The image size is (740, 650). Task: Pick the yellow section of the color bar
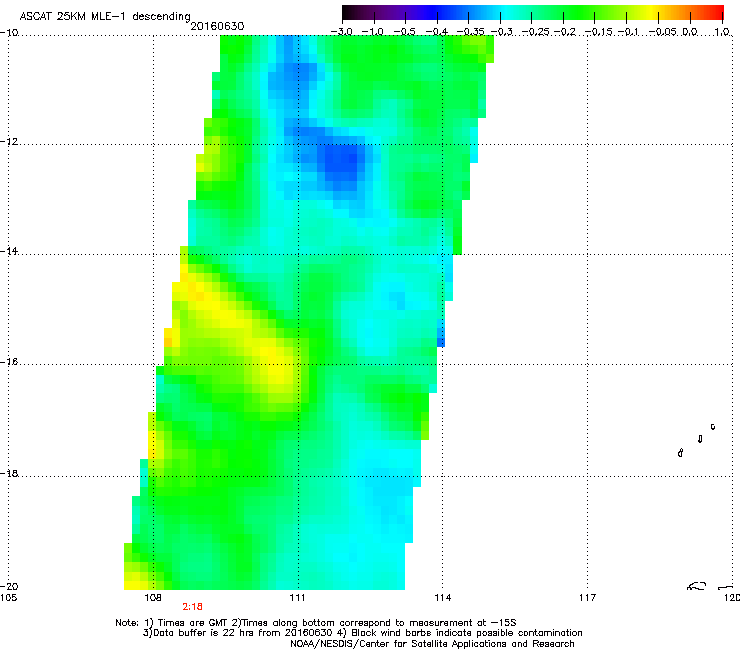coord(651,12)
